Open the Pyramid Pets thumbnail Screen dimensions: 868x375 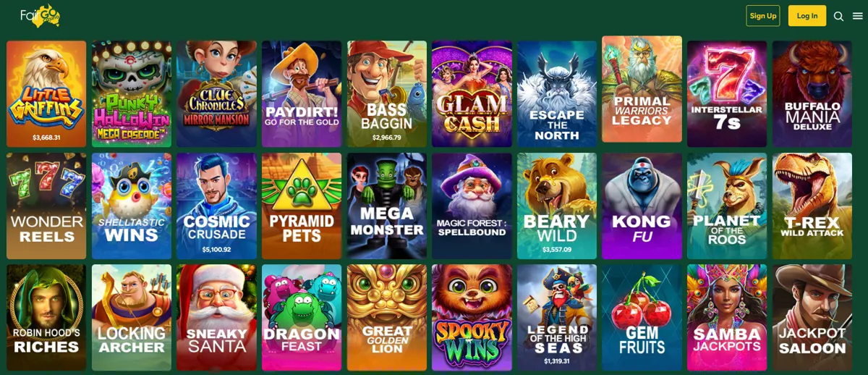[x=302, y=206]
